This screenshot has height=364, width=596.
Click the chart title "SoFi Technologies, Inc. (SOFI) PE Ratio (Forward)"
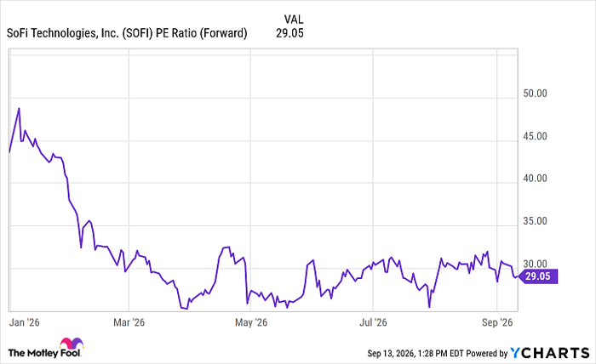click(x=127, y=33)
